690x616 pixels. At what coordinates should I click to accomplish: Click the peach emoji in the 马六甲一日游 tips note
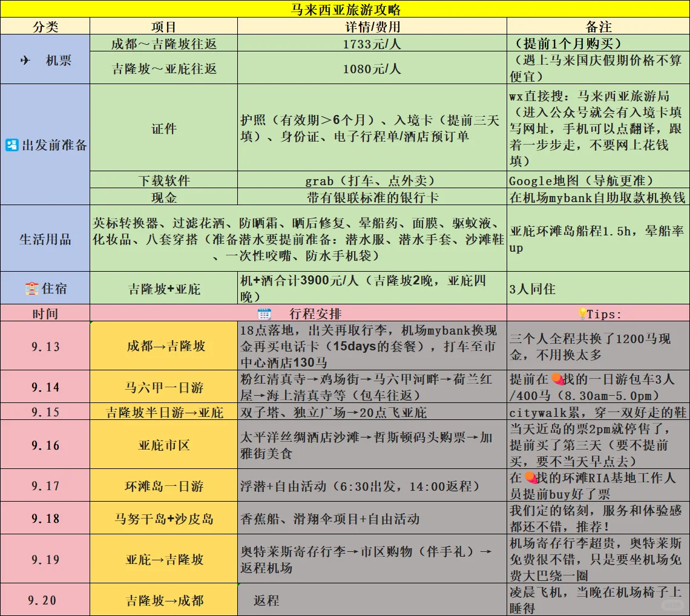[556, 379]
